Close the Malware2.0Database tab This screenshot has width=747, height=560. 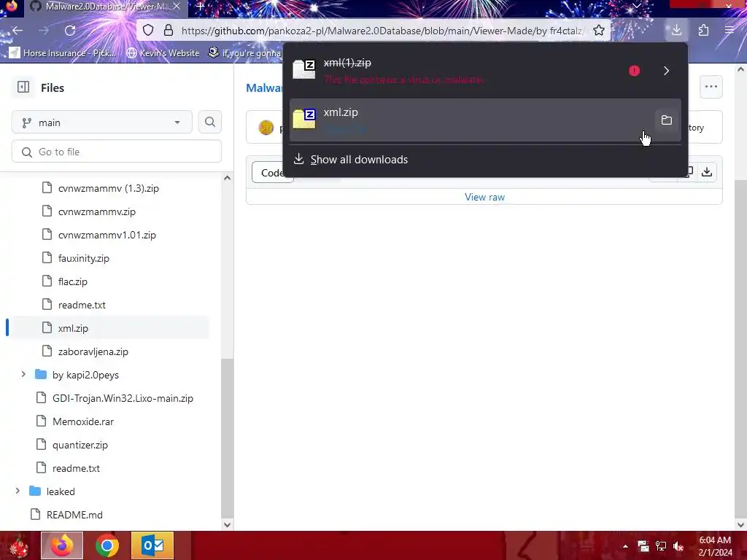pyautogui.click(x=177, y=6)
